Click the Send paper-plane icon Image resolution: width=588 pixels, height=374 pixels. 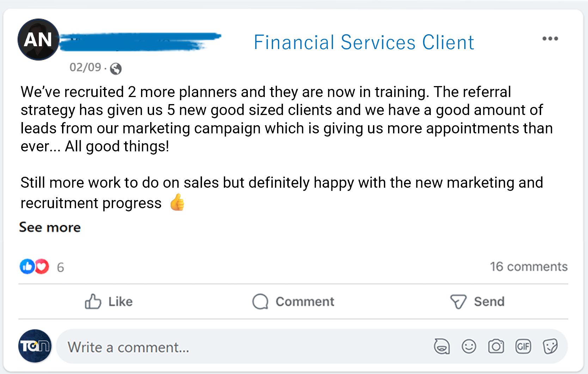pyautogui.click(x=458, y=302)
